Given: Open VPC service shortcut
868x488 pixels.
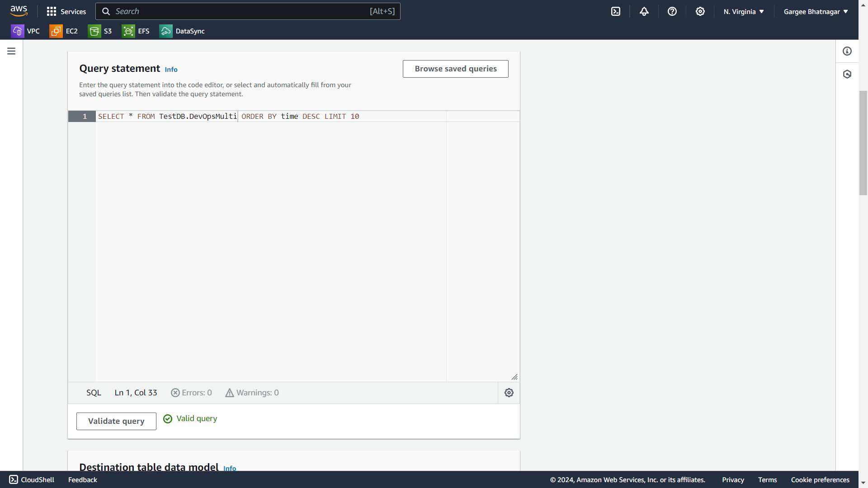Looking at the screenshot, I should (x=25, y=31).
